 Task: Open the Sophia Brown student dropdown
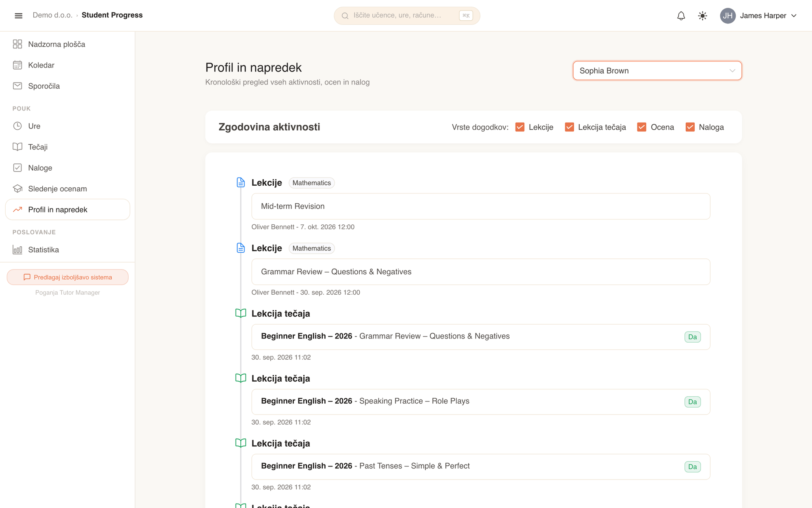(657, 71)
